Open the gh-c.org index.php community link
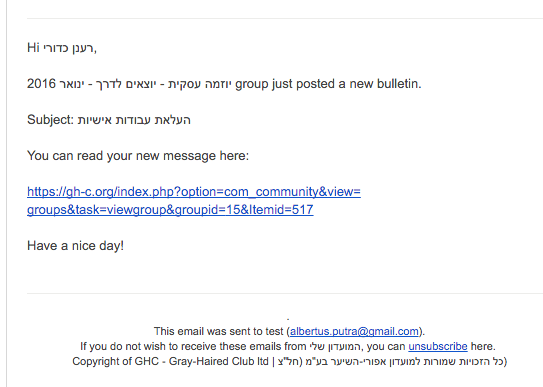The height and width of the screenshot is (387, 543). coord(194,191)
